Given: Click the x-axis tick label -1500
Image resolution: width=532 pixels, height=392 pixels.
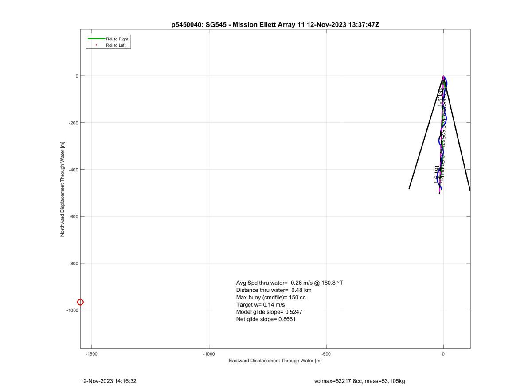Looking at the screenshot, I should click(92, 354).
